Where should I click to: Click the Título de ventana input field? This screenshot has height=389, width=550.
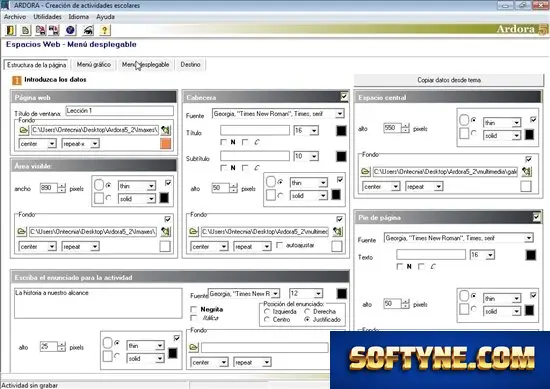click(120, 111)
